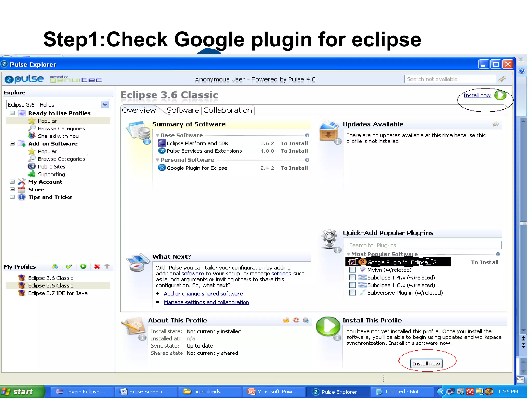Check the Mylyn (w/related) checkbox
The image size is (532, 399).
point(353,270)
